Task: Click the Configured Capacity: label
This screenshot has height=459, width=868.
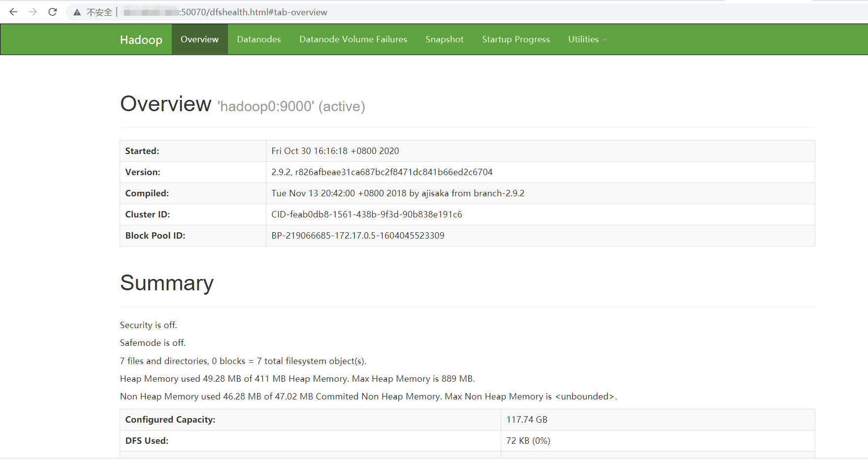Action: click(x=170, y=420)
